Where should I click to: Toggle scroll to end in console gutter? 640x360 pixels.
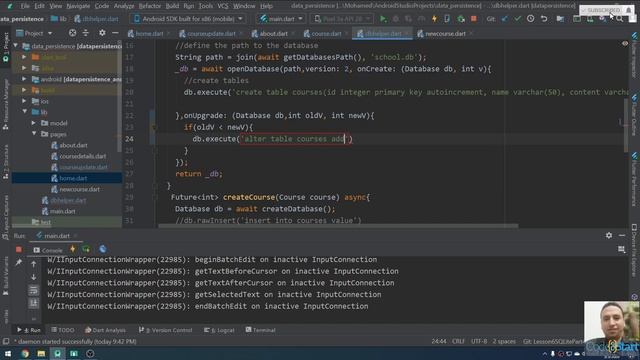click(33, 303)
